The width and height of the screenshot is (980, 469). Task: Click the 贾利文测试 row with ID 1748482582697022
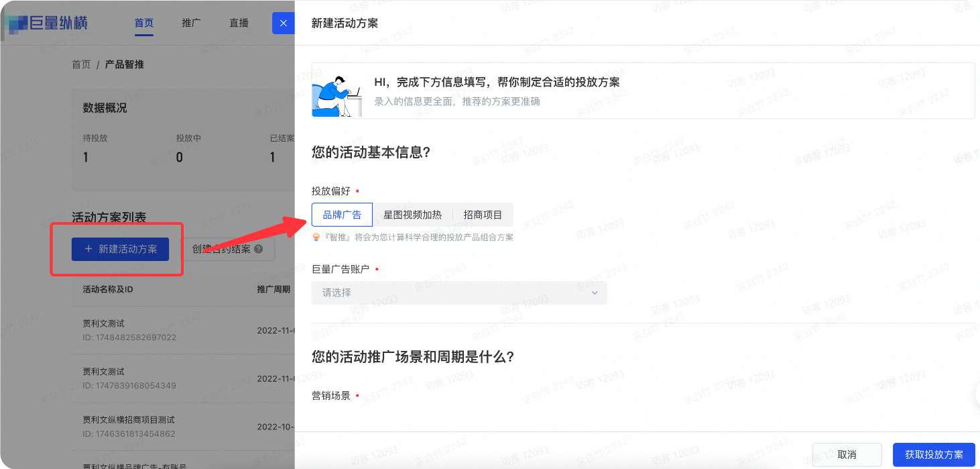[183, 330]
